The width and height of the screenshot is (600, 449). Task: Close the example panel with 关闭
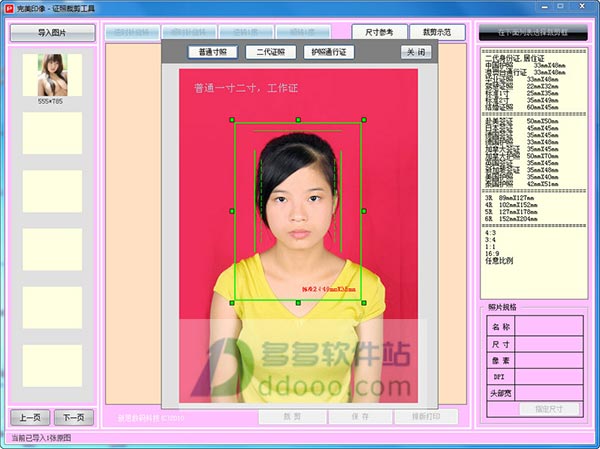click(416, 52)
